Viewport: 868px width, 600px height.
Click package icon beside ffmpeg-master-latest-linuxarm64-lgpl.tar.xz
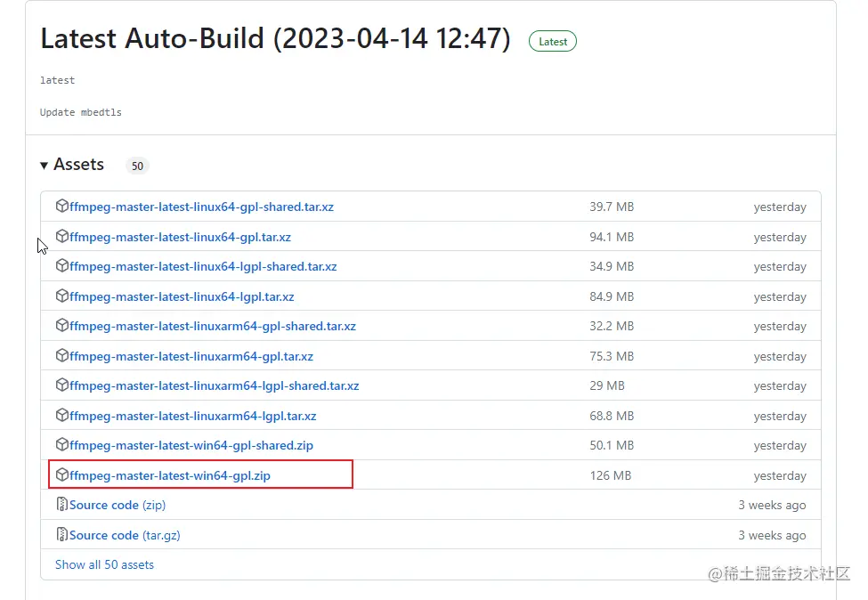coord(62,416)
